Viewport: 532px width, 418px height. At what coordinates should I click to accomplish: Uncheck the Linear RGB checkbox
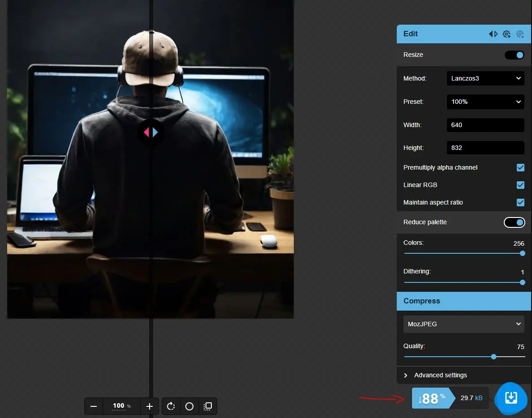(520, 185)
